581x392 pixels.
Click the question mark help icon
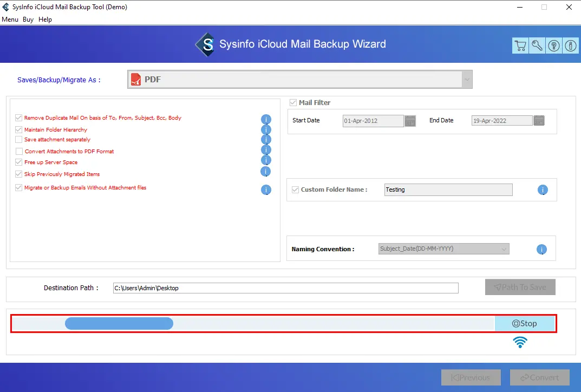pos(554,46)
